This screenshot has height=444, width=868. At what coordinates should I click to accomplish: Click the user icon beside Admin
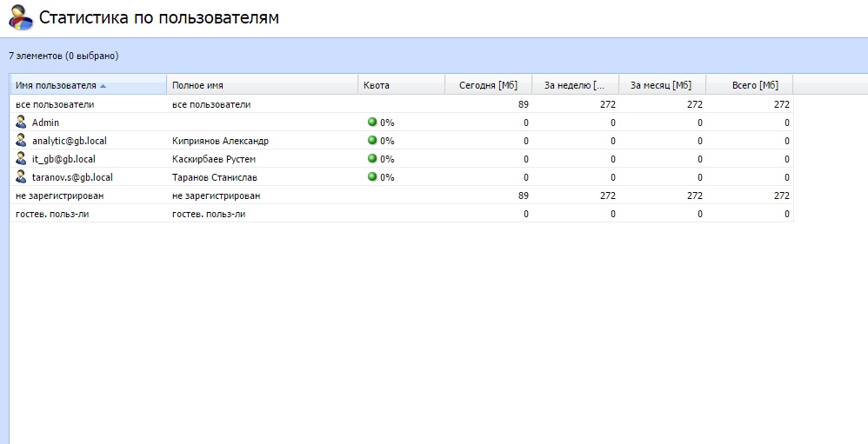coord(21,122)
